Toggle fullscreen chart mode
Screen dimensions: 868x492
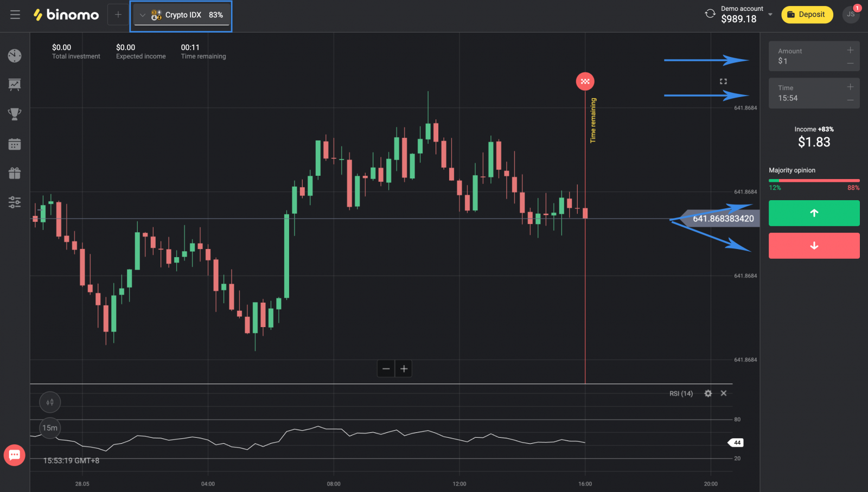point(723,81)
